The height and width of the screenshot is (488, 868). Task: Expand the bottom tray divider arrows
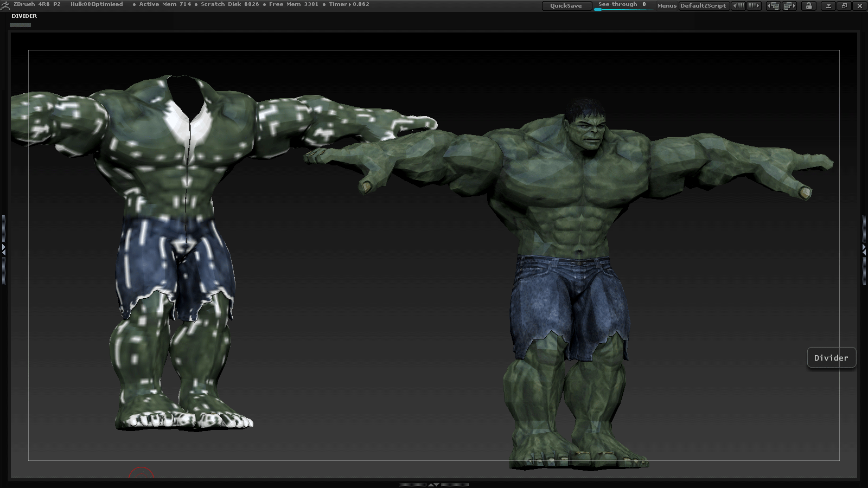[434, 484]
